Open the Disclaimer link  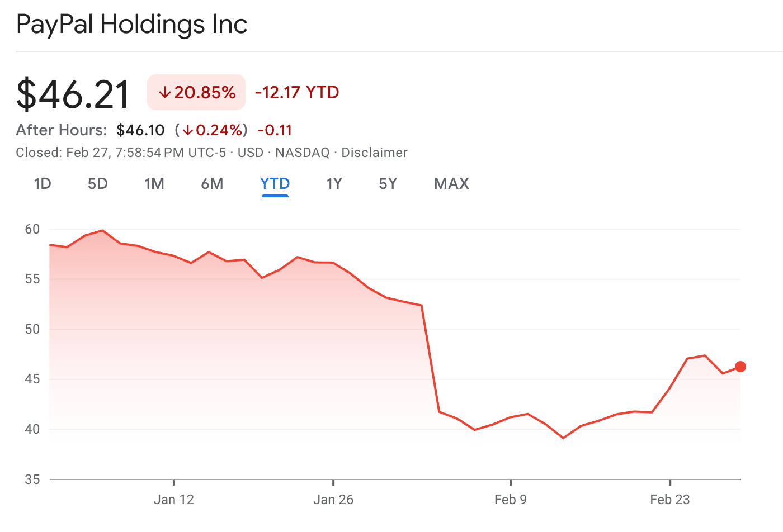(x=374, y=153)
